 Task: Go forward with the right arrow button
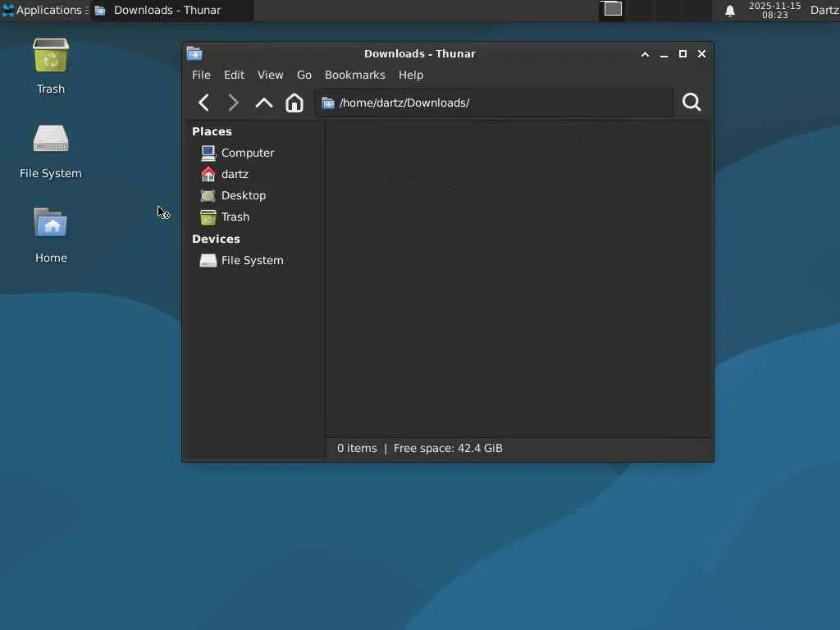[232, 103]
